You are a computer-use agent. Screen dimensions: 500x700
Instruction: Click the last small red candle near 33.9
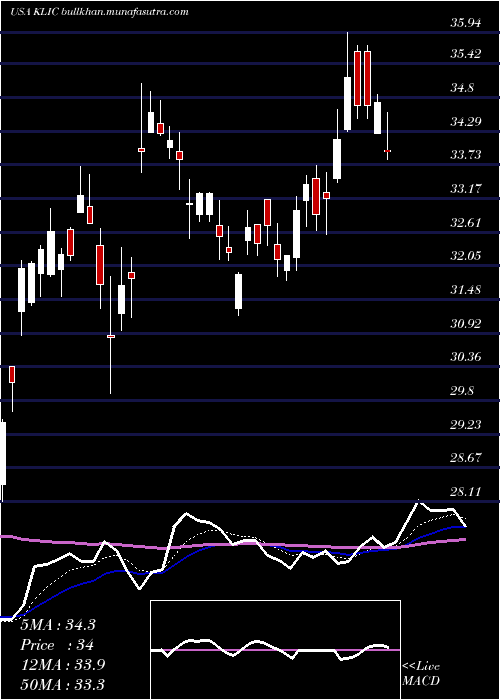388,136
